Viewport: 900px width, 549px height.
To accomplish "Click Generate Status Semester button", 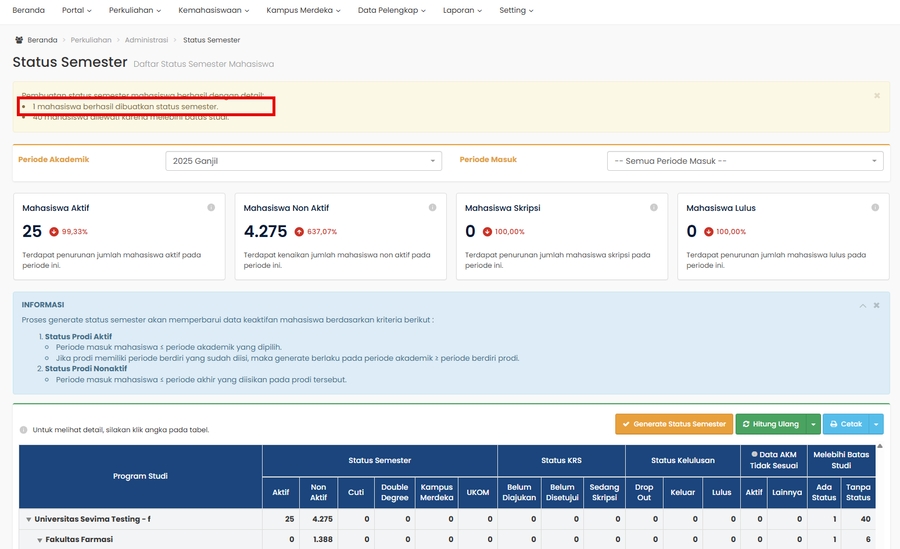I will point(673,424).
